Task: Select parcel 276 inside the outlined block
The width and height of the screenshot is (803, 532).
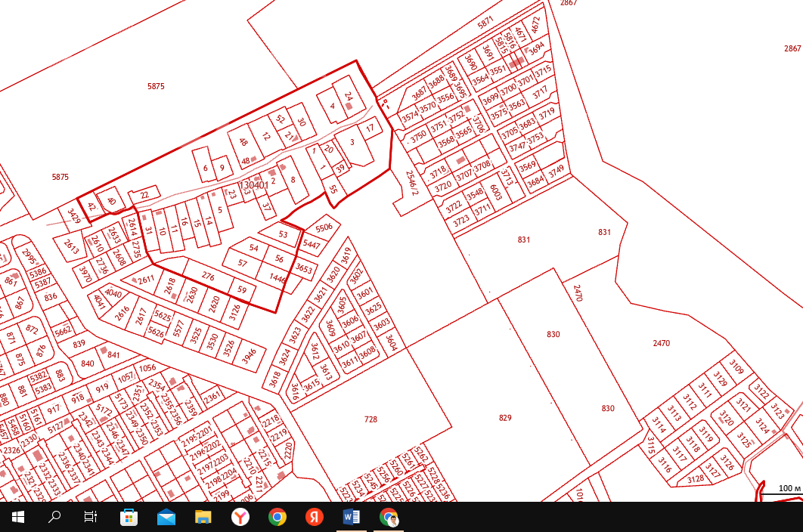Action: coord(208,276)
